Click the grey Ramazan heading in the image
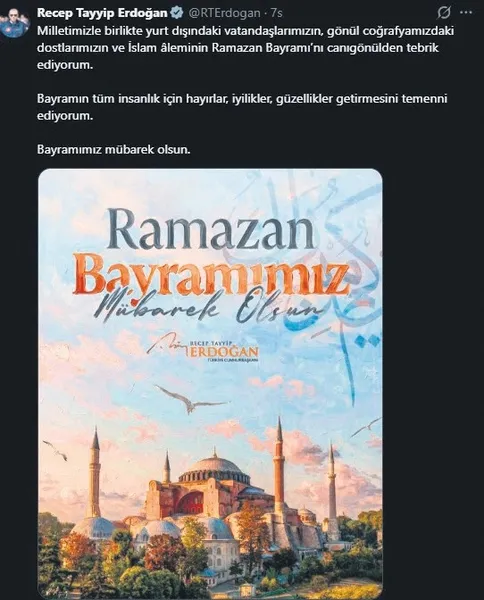Image resolution: width=484 pixels, height=600 pixels. pyautogui.click(x=211, y=231)
